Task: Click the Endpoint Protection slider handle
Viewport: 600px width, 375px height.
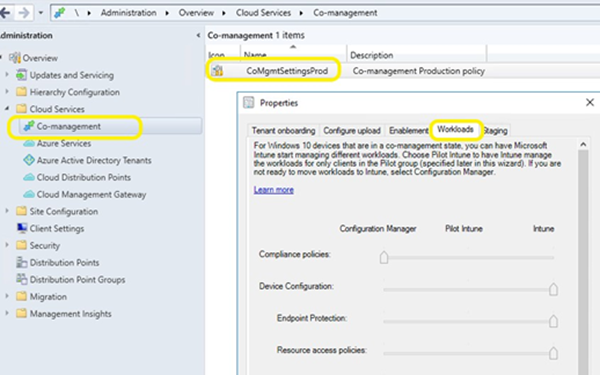Action: coord(553,321)
